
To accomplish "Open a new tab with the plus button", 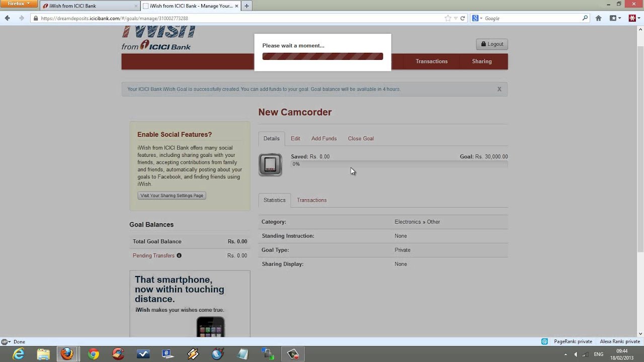I will coord(247,6).
